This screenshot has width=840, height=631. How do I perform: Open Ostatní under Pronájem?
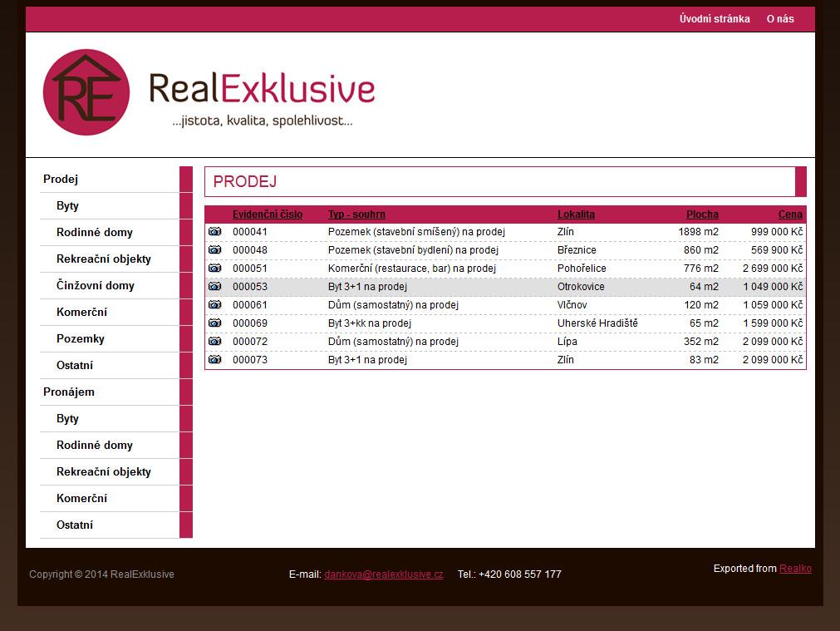[75, 525]
